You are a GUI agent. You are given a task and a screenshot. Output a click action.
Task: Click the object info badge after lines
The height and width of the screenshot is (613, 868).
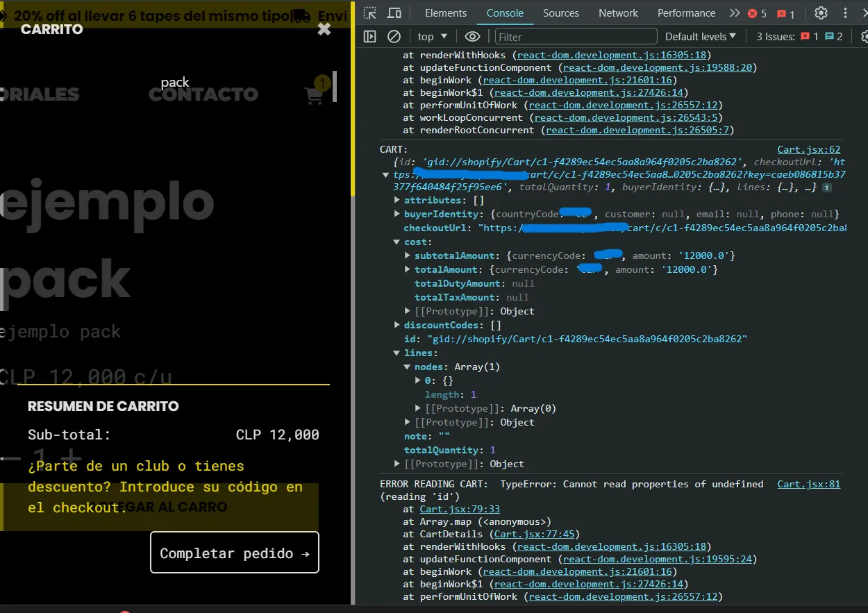point(828,187)
